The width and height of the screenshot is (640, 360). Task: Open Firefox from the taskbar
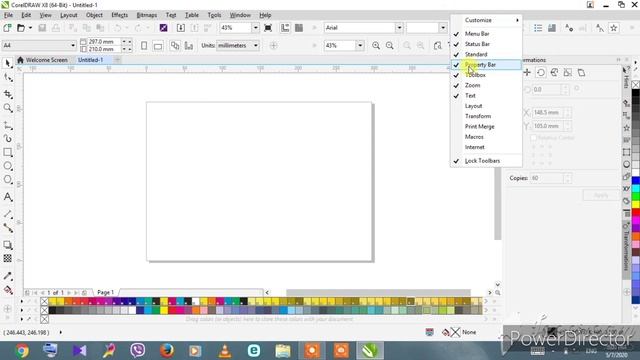pyautogui.click(x=167, y=350)
